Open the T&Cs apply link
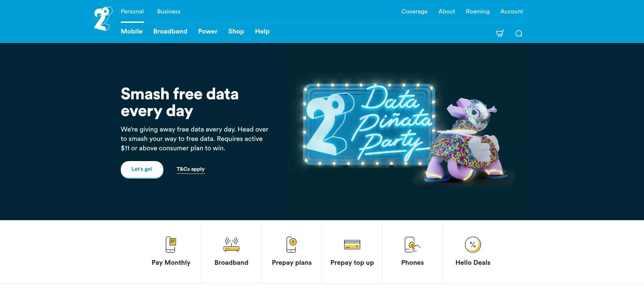This screenshot has height=298, width=644. coord(191,169)
